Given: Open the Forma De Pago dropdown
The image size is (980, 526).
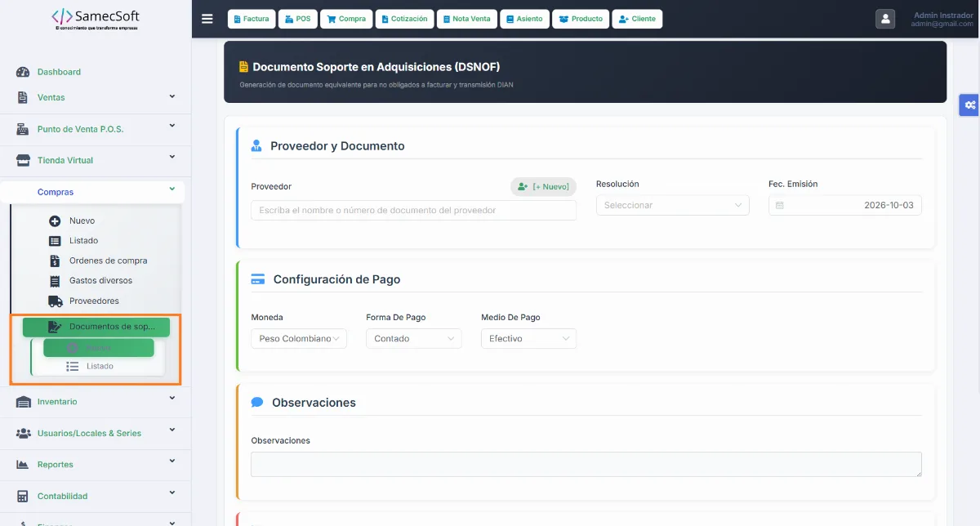Looking at the screenshot, I should click(413, 338).
